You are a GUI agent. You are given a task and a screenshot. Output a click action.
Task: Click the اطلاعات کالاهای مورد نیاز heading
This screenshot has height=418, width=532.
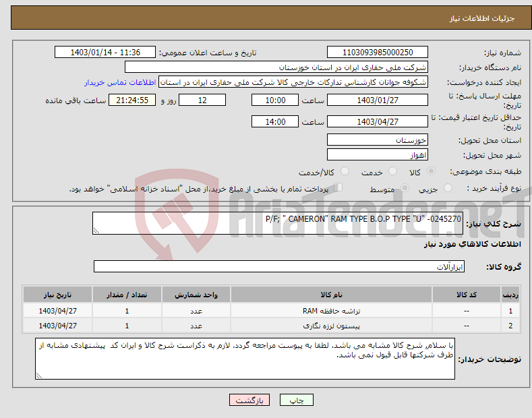(x=472, y=244)
